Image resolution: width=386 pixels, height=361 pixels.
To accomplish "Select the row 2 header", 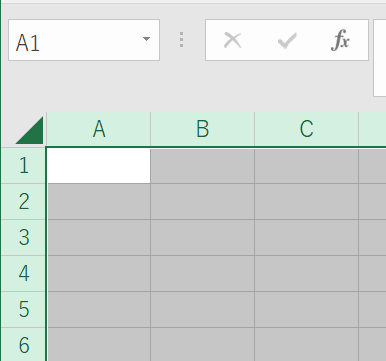I will [23, 201].
